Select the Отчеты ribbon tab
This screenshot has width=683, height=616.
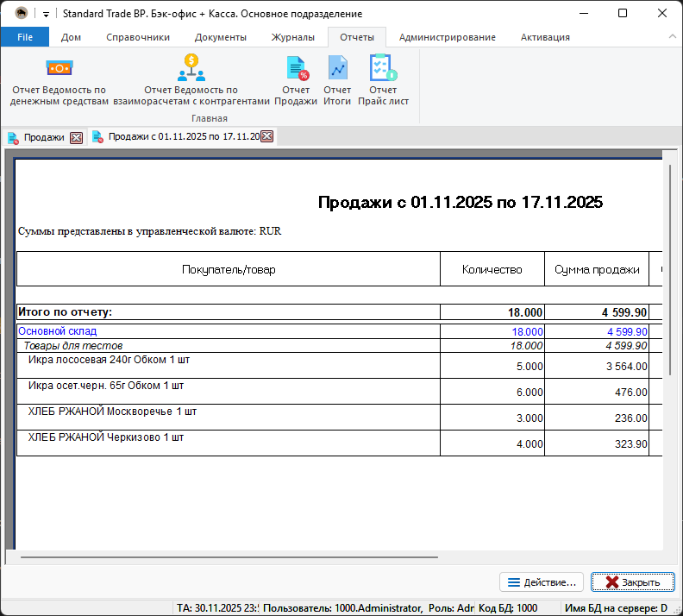click(x=357, y=37)
